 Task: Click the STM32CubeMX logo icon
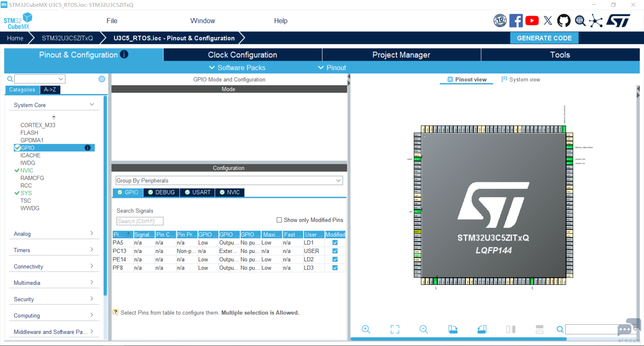18,21
